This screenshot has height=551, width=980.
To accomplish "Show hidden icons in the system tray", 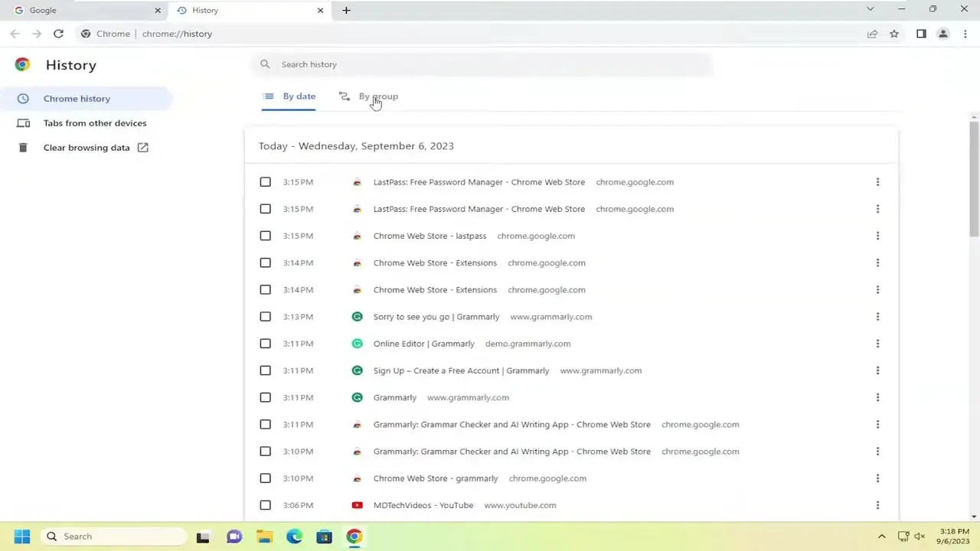I will pos(881,536).
